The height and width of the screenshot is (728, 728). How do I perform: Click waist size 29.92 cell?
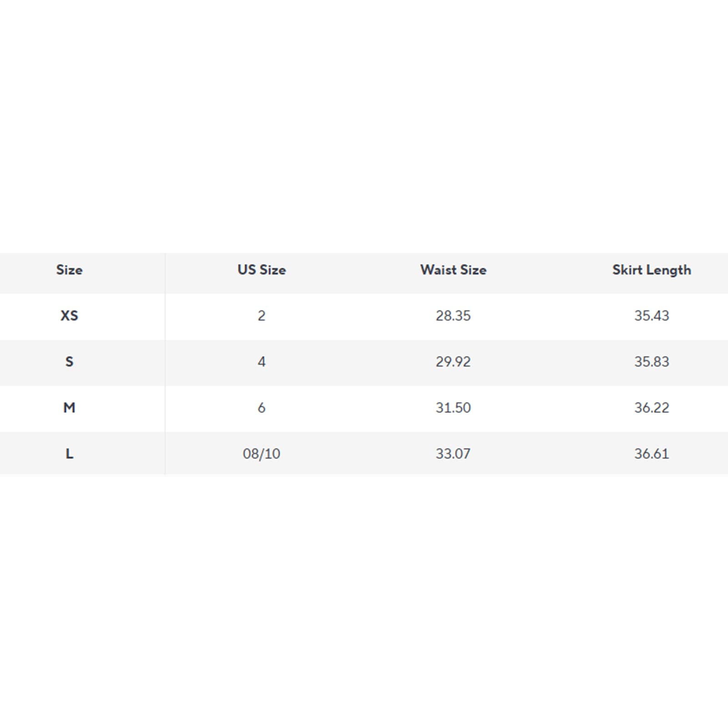(x=453, y=362)
